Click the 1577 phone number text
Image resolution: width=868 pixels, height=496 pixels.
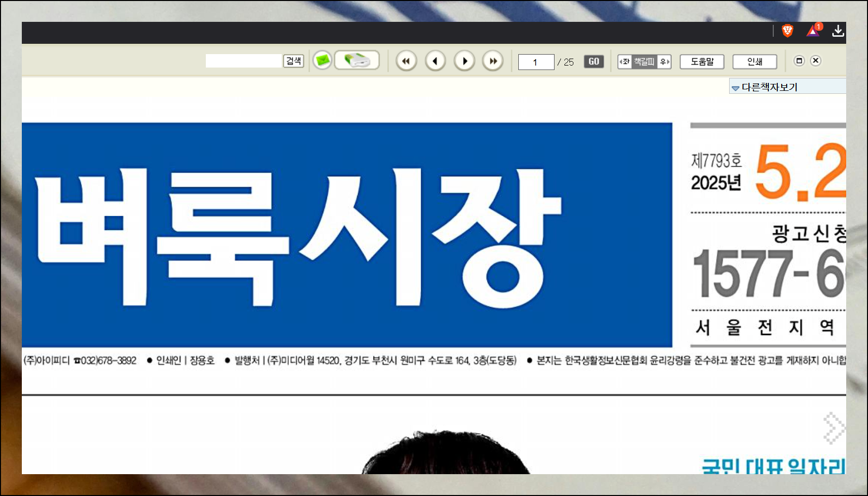[x=768, y=273]
